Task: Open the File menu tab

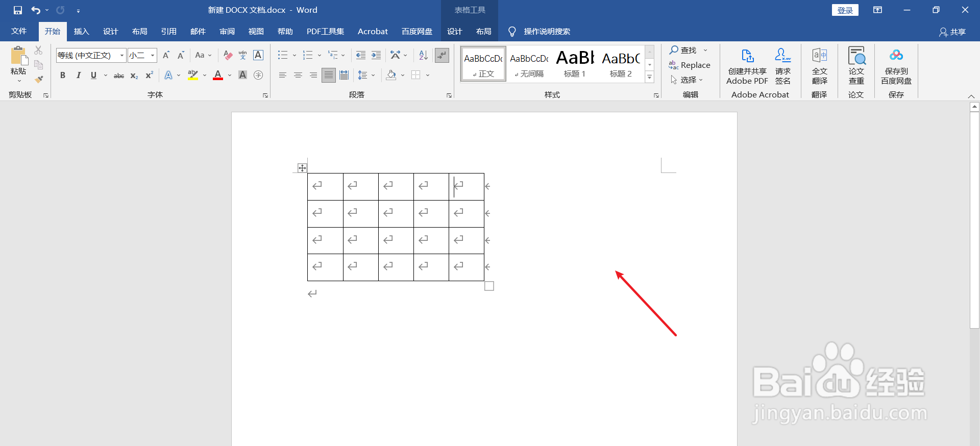Action: coord(19,31)
